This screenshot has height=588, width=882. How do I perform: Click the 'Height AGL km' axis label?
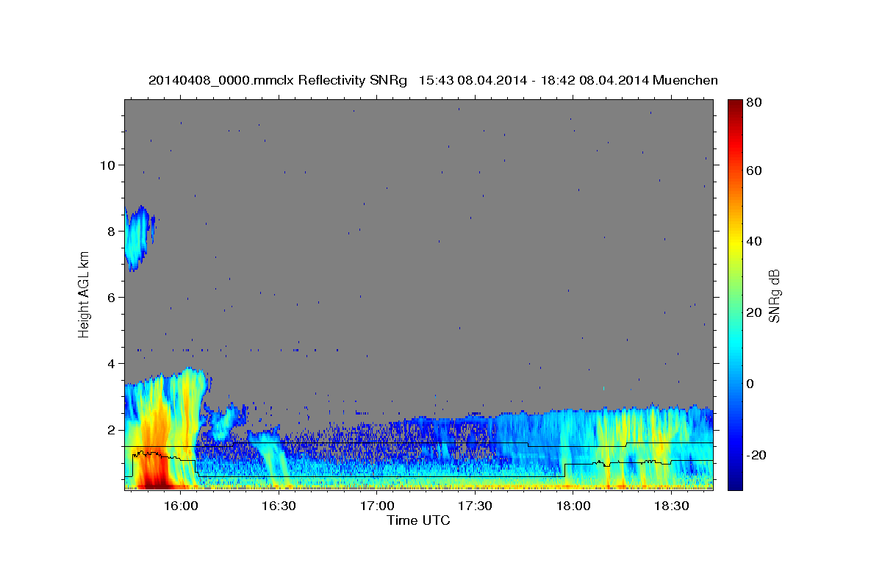coord(85,295)
